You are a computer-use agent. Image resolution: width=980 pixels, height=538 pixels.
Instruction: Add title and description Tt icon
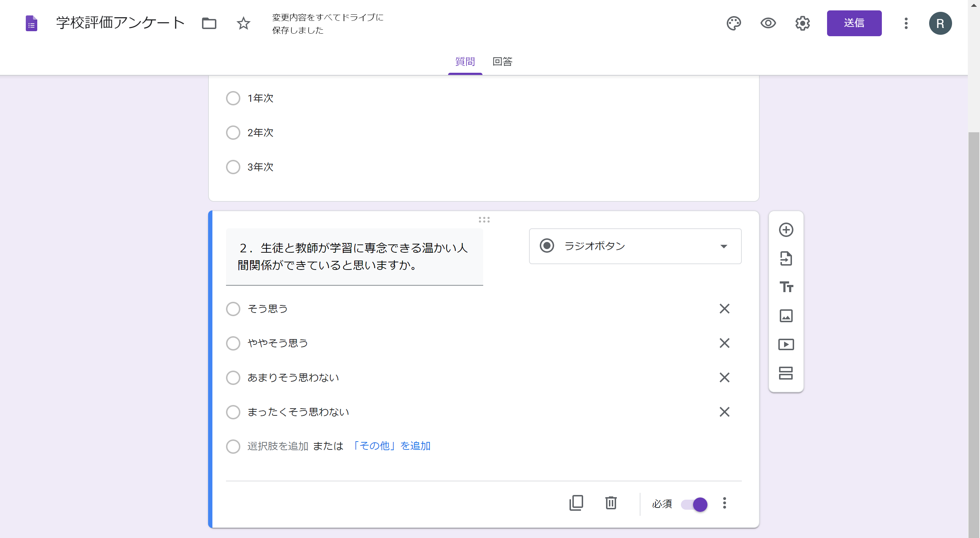786,287
